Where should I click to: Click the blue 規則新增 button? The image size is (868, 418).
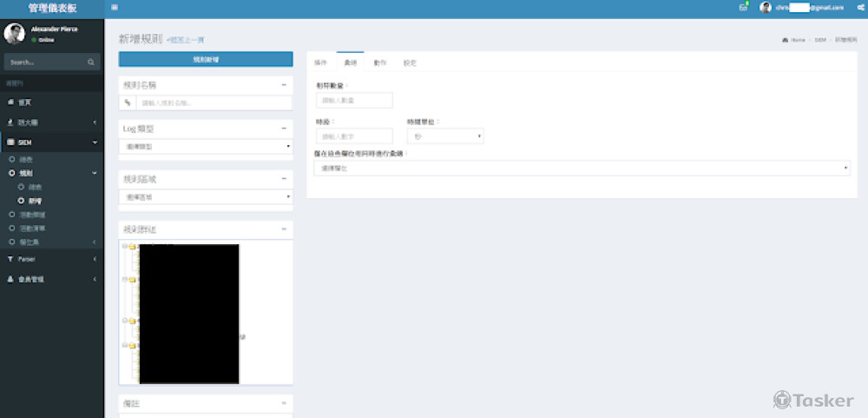click(206, 59)
